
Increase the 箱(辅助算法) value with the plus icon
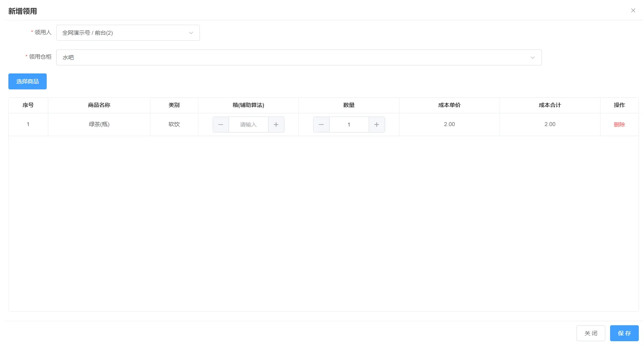click(x=276, y=125)
